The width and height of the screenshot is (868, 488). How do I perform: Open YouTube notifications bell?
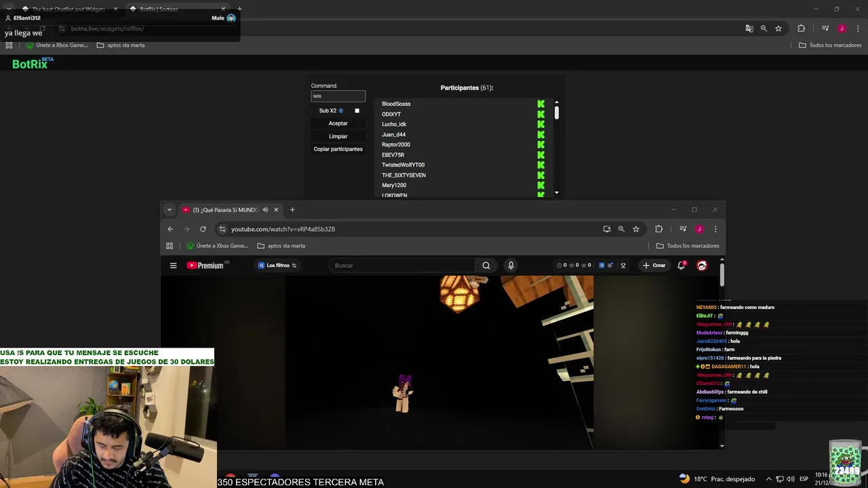[682, 266]
